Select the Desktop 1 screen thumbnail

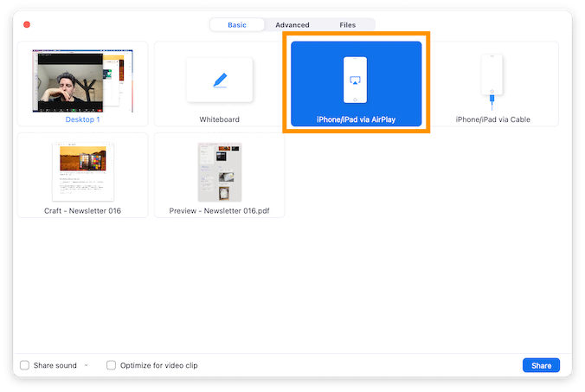(83, 80)
